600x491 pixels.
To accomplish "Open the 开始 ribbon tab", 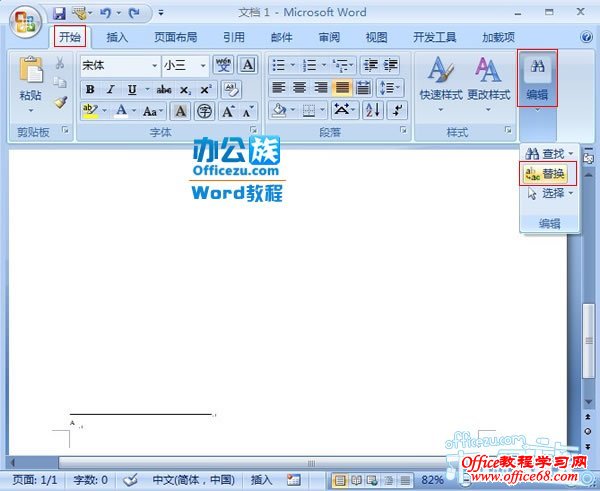I will (70, 37).
